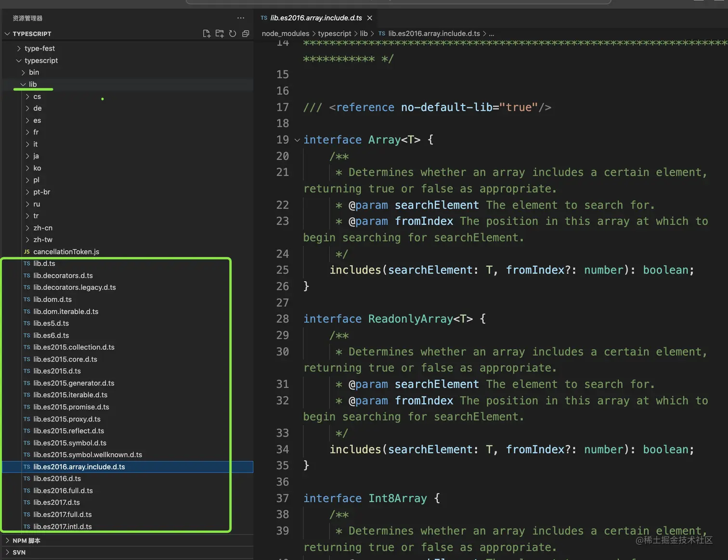Click the breadcrumb ellipsis symbol segment
728x560 pixels.
[491, 33]
